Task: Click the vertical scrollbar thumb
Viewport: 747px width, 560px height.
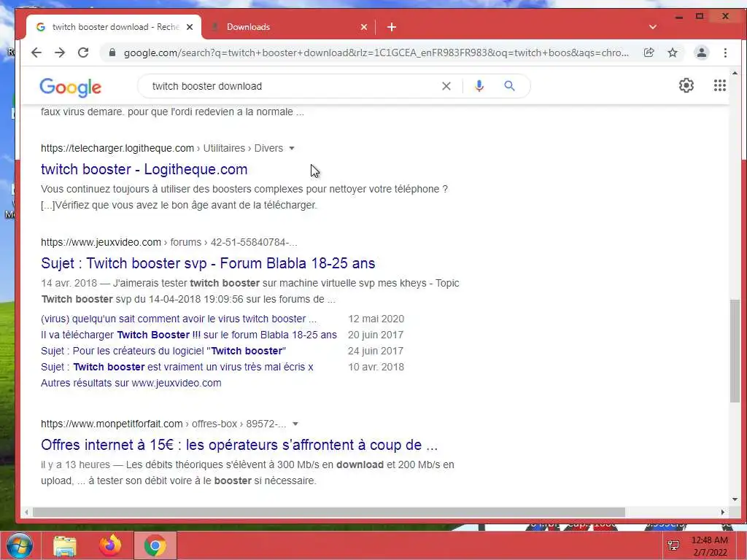Action: pyautogui.click(x=735, y=351)
